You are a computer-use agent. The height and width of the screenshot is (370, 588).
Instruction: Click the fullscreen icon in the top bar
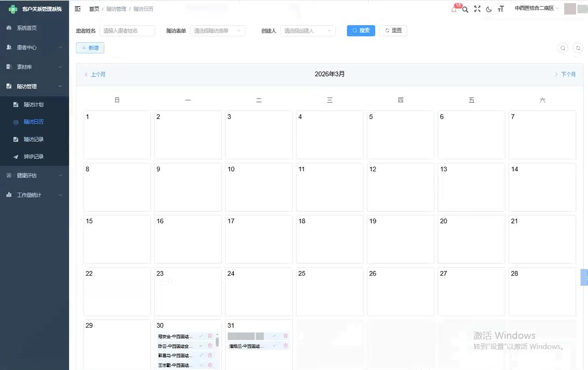[x=477, y=9]
